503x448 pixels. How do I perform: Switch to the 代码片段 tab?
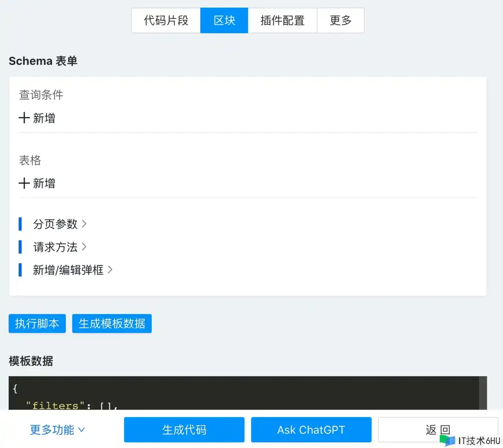166,20
